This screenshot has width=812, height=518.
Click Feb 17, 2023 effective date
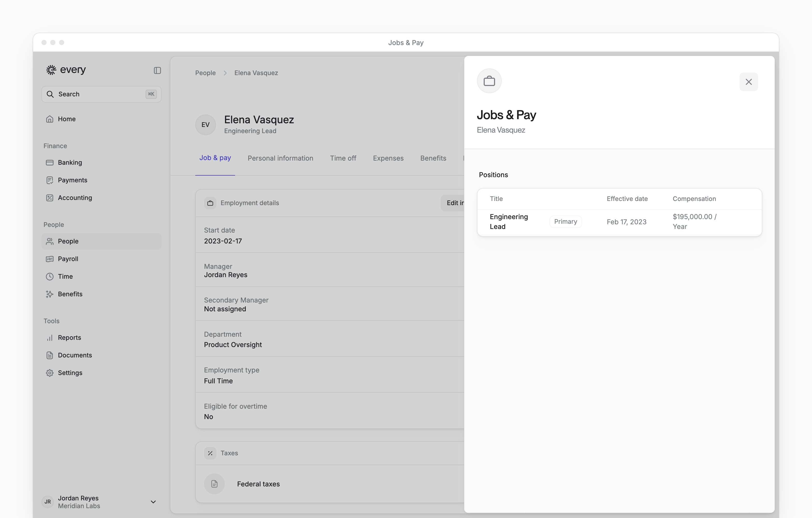point(627,222)
